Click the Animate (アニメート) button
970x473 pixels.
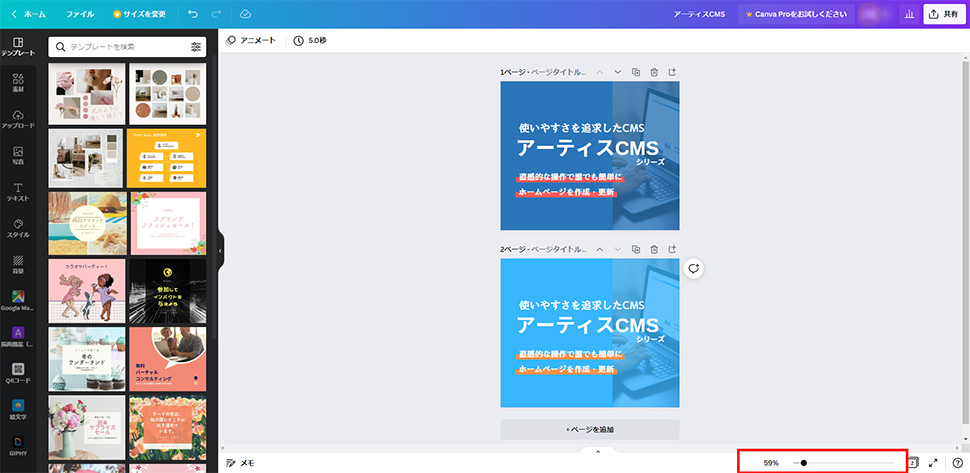(x=251, y=40)
